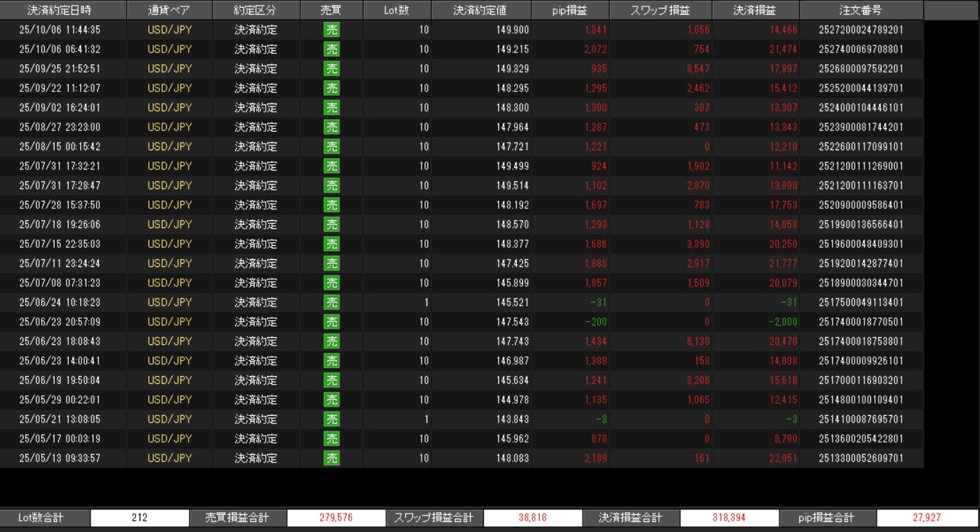Select the 売 badge for the 25/06/23 20:57:09 trade
Viewport: 980px width, 532px height.
click(331, 322)
